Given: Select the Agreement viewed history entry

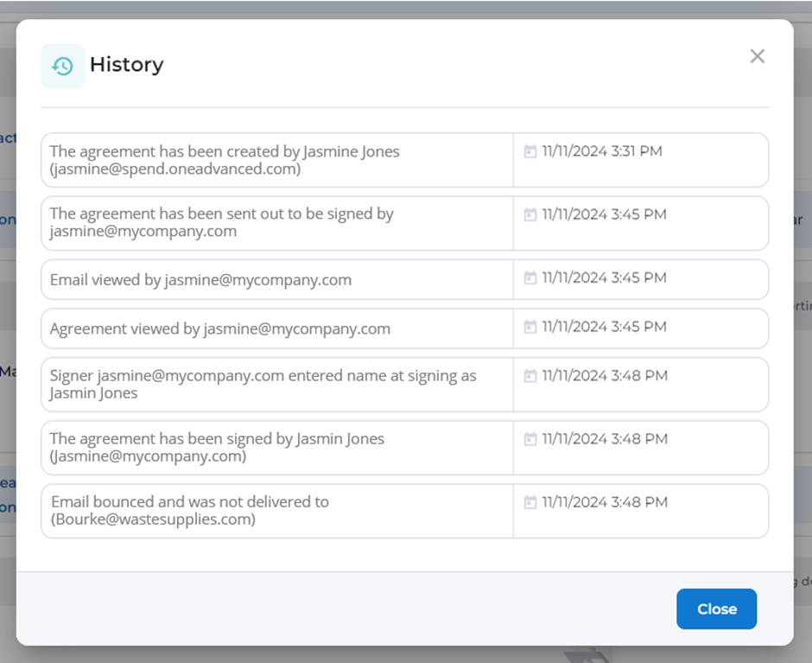Looking at the screenshot, I should click(219, 328).
